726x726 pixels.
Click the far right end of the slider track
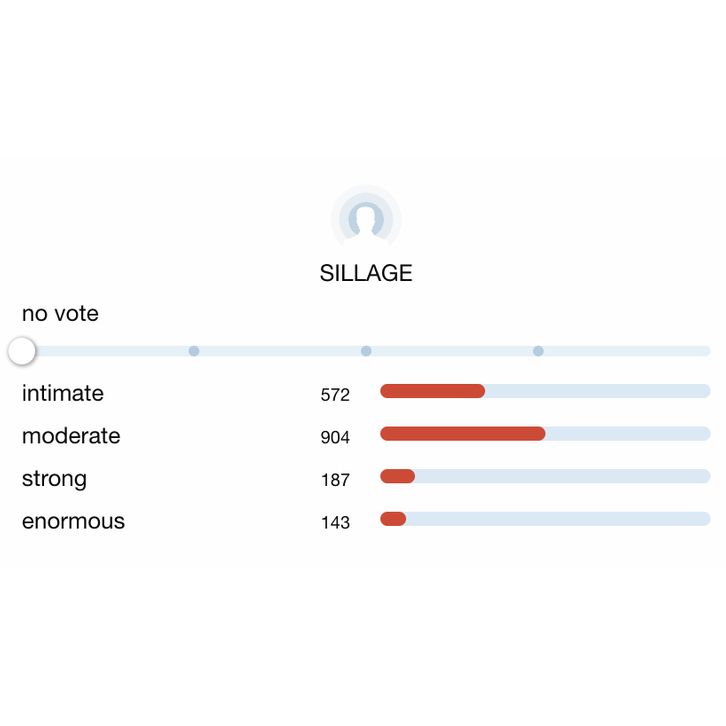pos(704,351)
